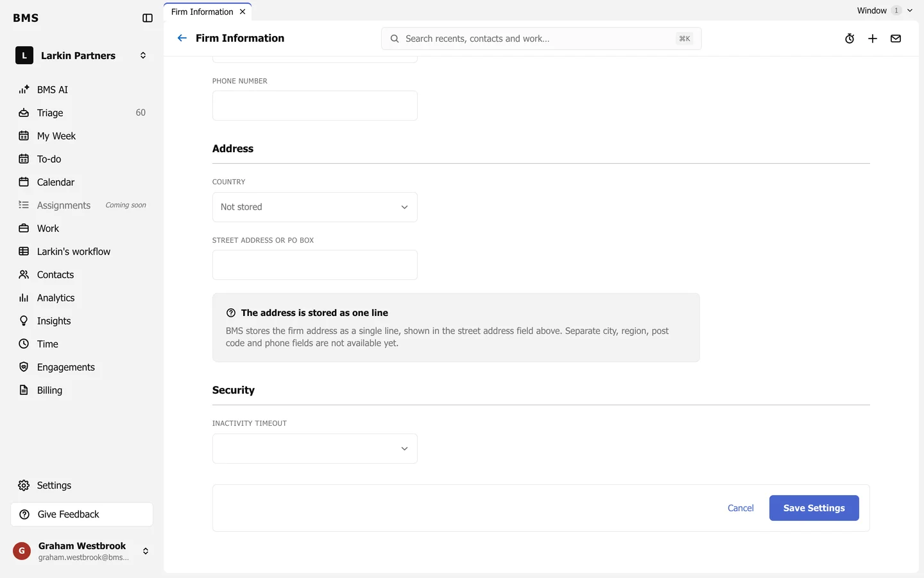
Task: Open Insights lightbulb item
Action: tap(82, 321)
